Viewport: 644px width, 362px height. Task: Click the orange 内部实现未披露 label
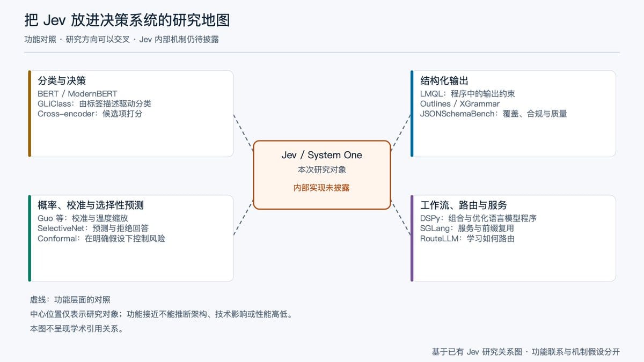pyautogui.click(x=322, y=188)
